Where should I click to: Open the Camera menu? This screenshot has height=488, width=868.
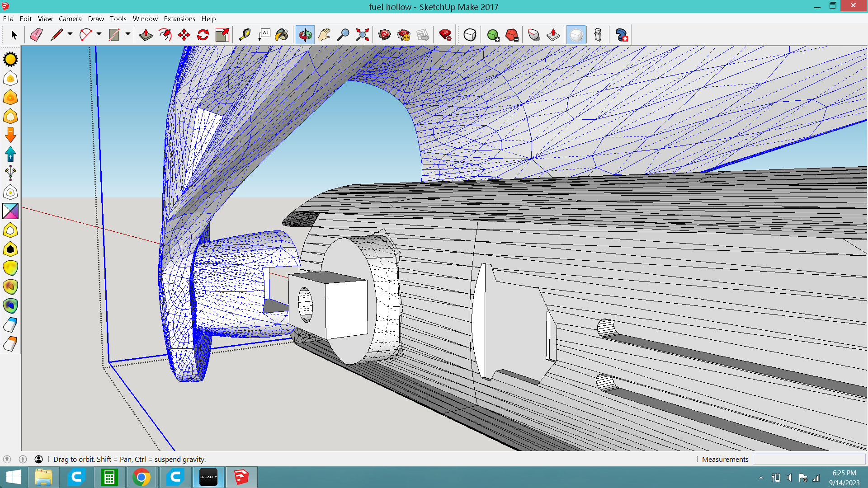70,19
